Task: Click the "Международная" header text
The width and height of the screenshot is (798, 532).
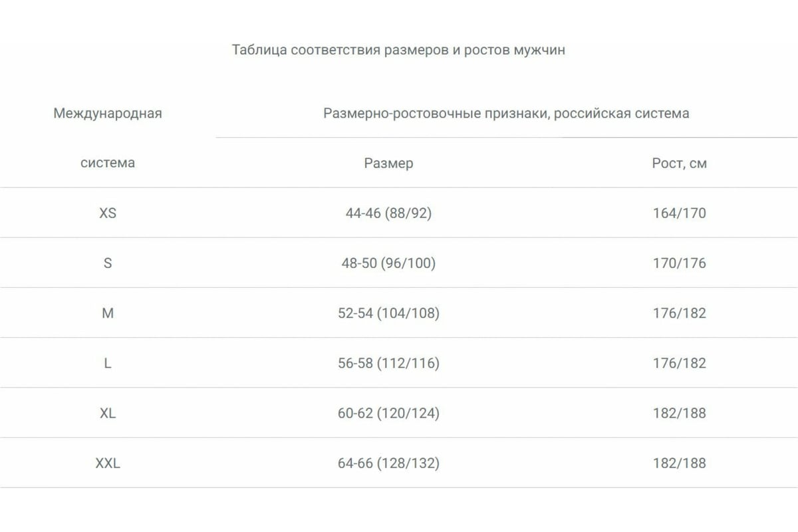Action: click(x=108, y=113)
